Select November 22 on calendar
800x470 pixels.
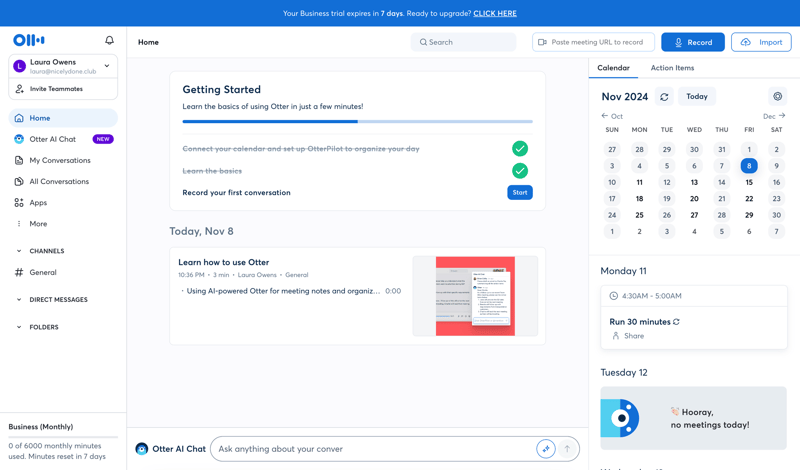(x=749, y=199)
